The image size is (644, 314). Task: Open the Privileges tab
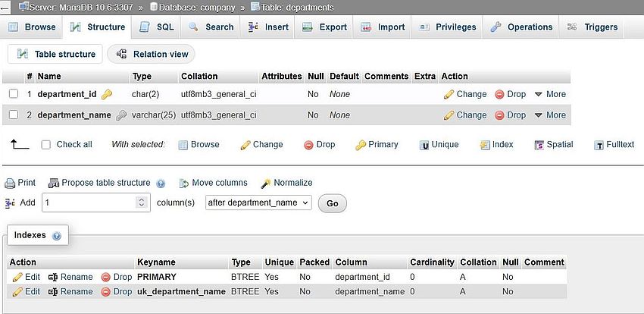[448, 27]
